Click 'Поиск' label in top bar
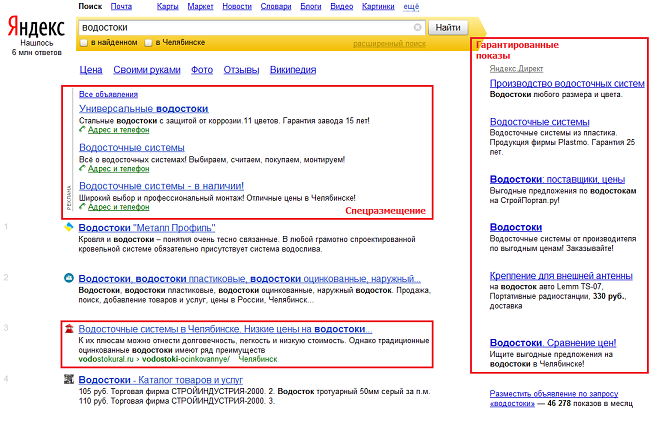 (x=90, y=7)
